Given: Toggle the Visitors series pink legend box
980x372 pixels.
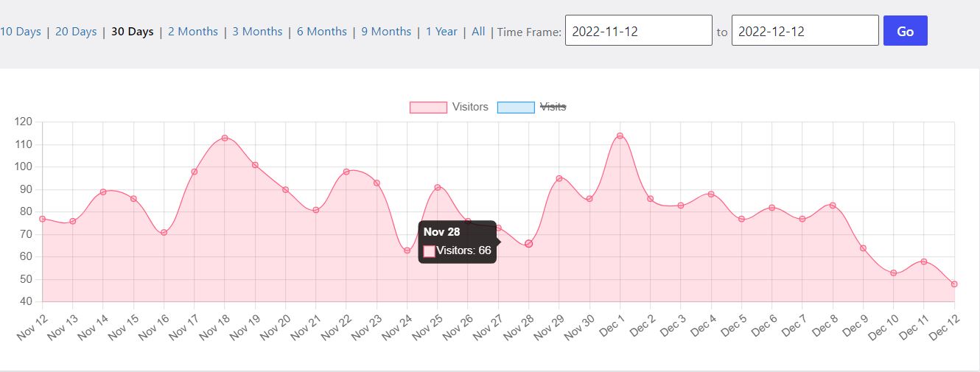Looking at the screenshot, I should [428, 108].
